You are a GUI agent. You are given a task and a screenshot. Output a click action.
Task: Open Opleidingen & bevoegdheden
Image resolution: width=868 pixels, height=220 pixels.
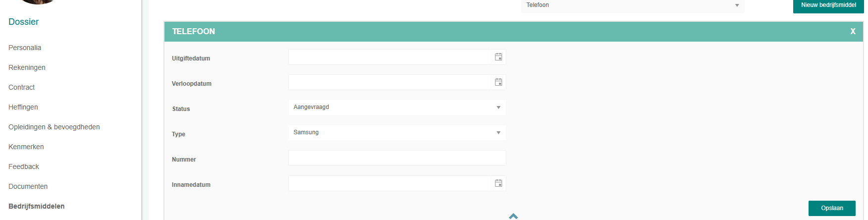click(54, 127)
